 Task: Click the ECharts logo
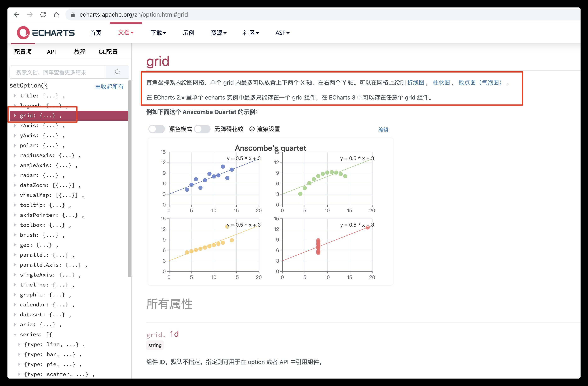click(x=46, y=33)
